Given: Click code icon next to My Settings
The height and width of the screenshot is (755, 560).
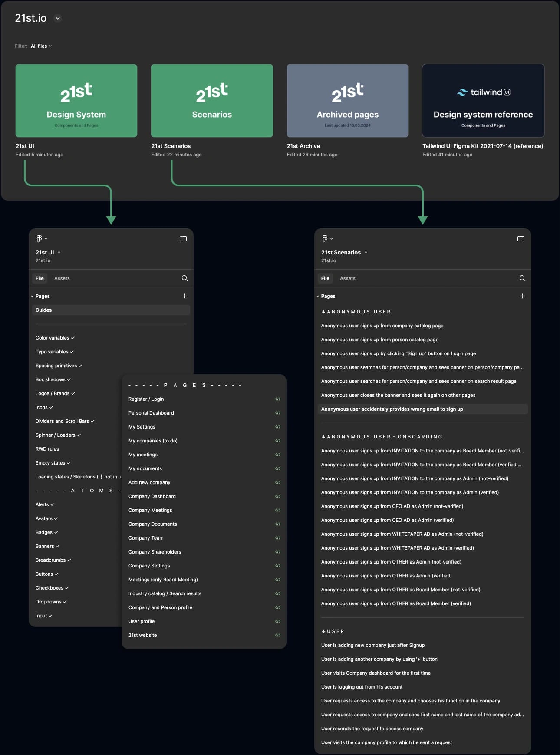Looking at the screenshot, I should pos(278,427).
